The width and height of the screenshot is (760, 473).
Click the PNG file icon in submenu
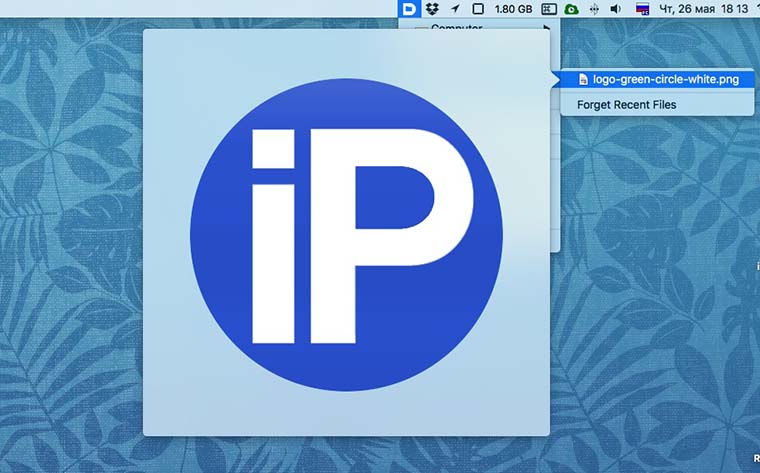[570, 79]
